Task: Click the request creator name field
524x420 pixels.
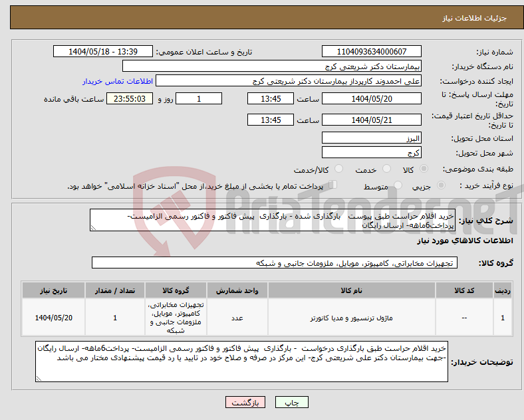Action: [289, 81]
